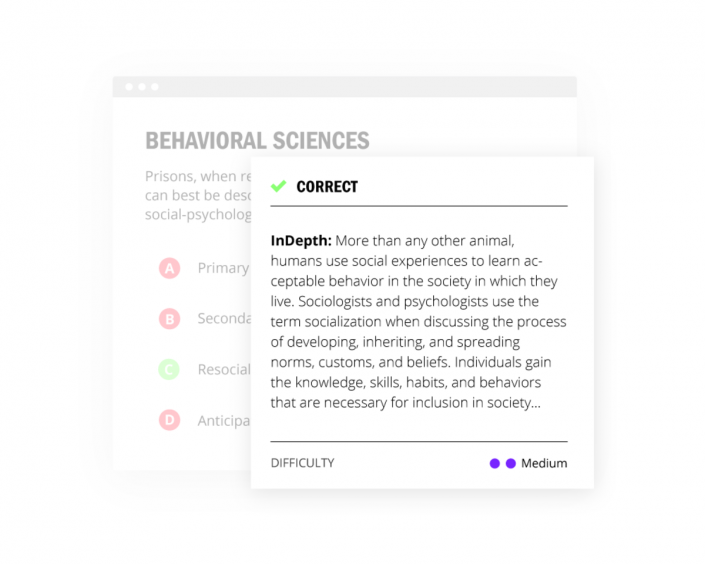This screenshot has width=705, height=564.
Task: Click the first dot in window title bar
Action: (x=129, y=87)
